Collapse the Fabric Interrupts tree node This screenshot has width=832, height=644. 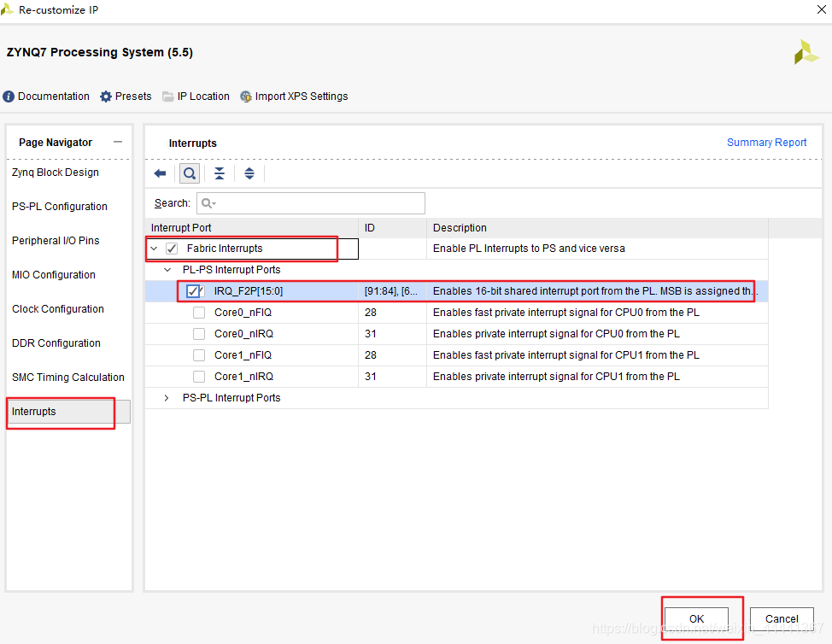154,249
